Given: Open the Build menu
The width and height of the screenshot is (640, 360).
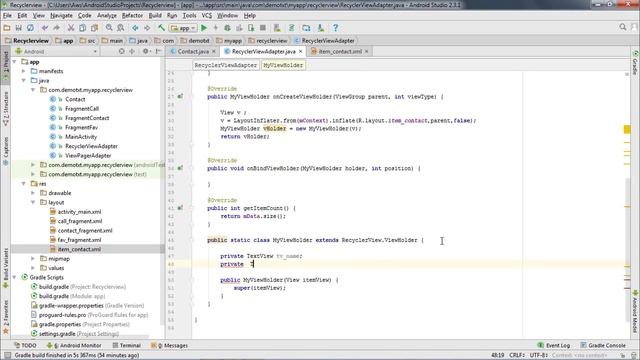Looking at the screenshot, I should (155, 16).
